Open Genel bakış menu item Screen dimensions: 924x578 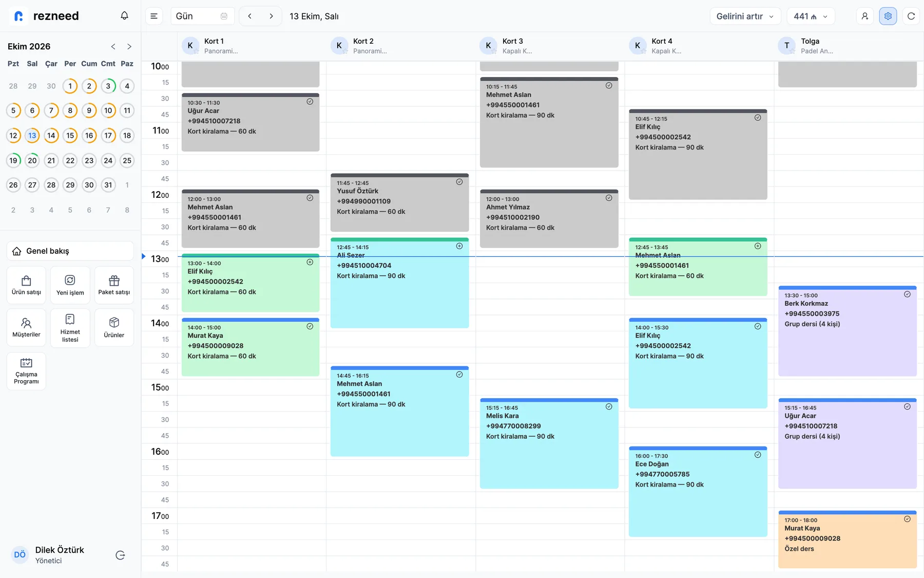(70, 251)
